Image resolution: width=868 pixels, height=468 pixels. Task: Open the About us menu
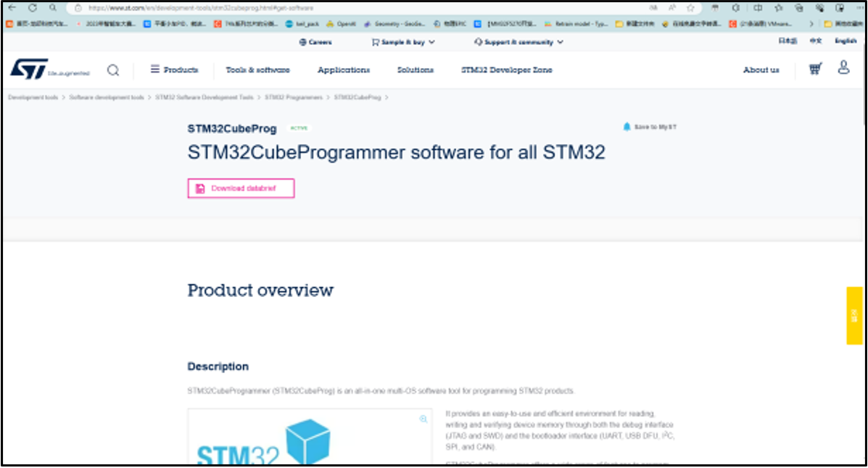(x=761, y=70)
